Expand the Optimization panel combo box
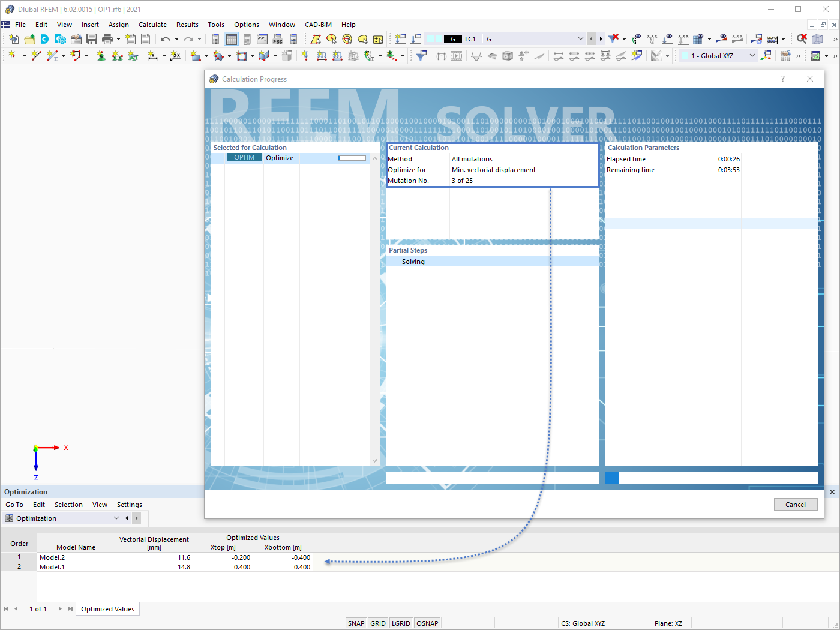 click(x=116, y=518)
